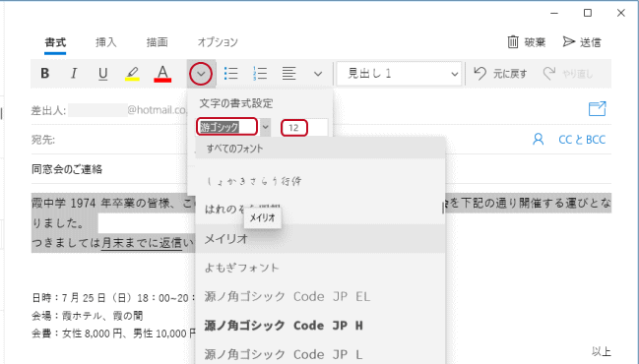Viewport: 639px width, 364px height.
Task: Apply yellow highlight color
Action: [x=132, y=74]
